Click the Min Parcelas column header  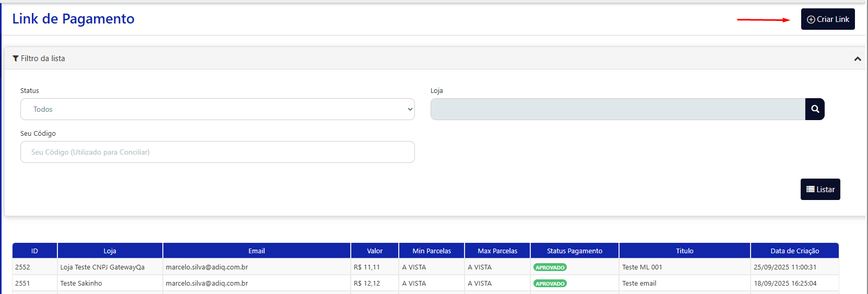[x=431, y=251]
